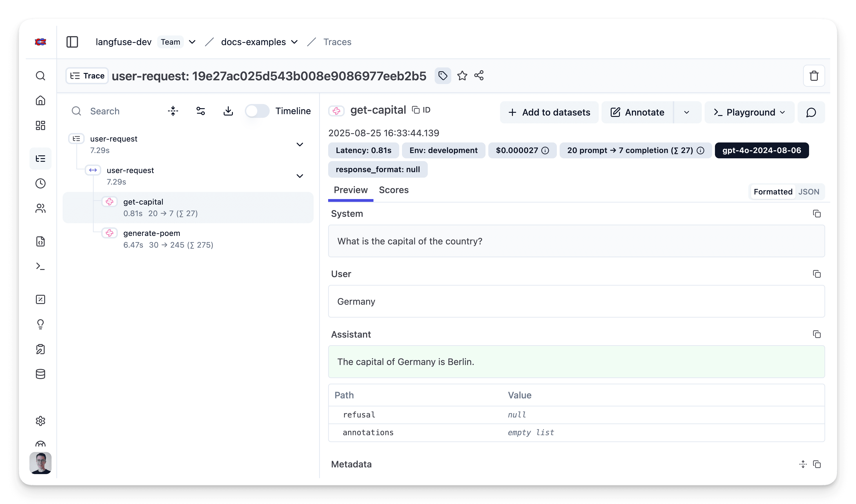Image resolution: width=856 pixels, height=504 pixels.
Task: Switch the view to JSON format
Action: (808, 191)
